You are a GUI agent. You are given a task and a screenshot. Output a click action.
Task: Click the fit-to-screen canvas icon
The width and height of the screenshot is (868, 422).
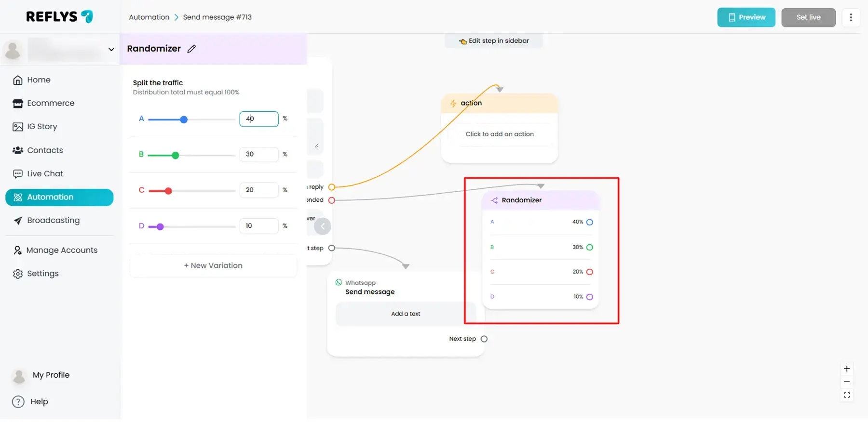847,395
